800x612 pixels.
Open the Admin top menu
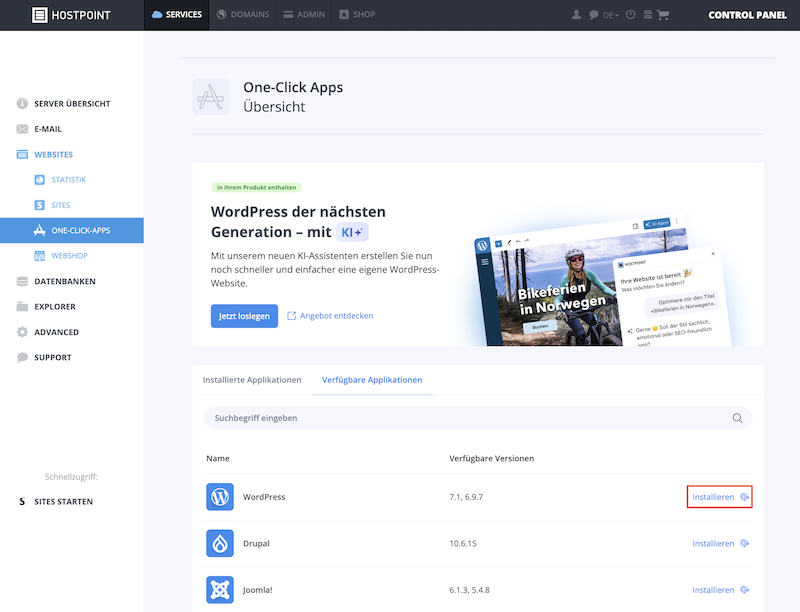point(304,15)
